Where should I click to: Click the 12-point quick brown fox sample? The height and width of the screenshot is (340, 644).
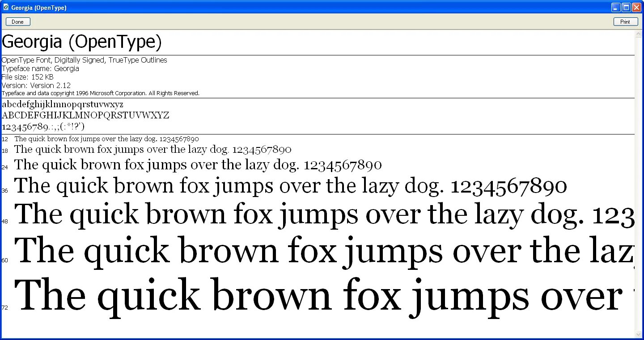point(107,139)
